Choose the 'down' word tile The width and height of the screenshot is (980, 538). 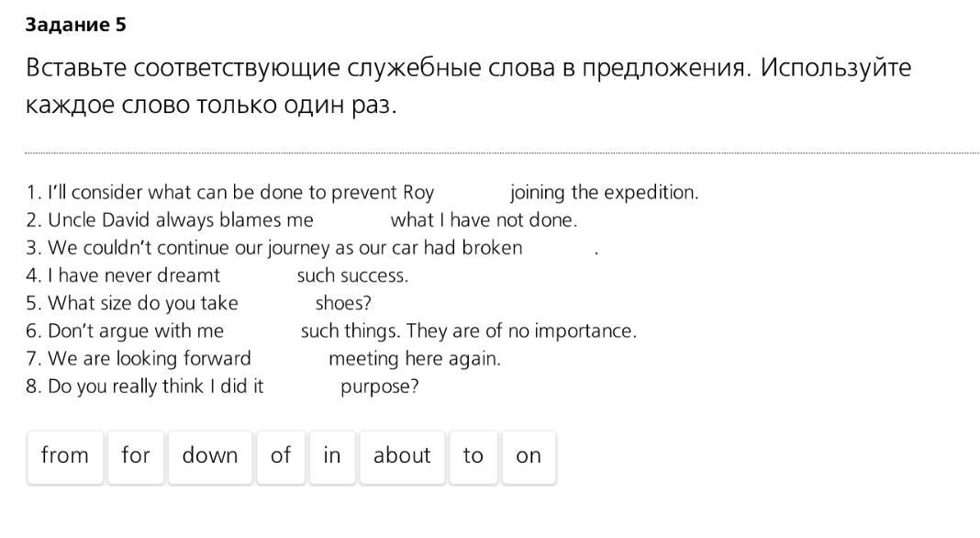[209, 456]
